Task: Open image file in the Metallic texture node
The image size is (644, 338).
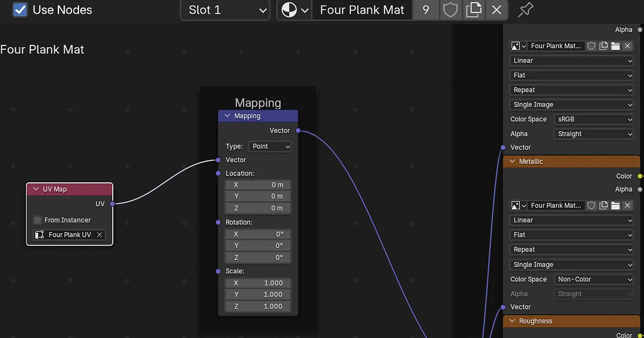Action: 615,205
